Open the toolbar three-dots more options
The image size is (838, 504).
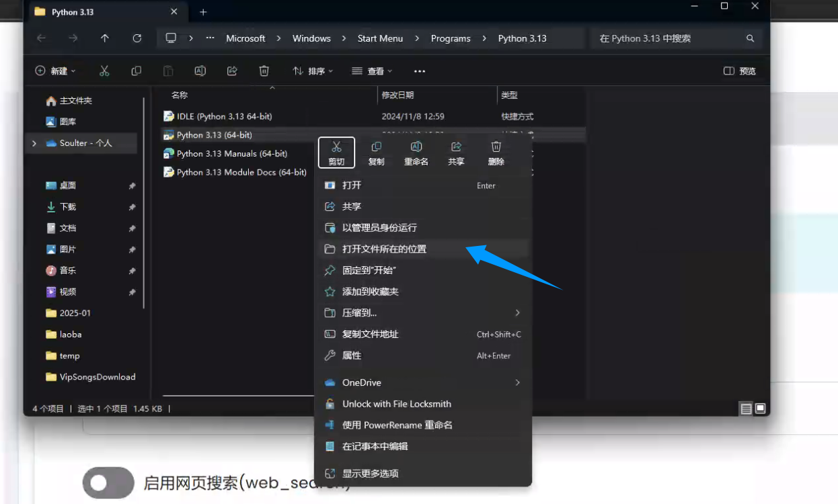pos(420,71)
